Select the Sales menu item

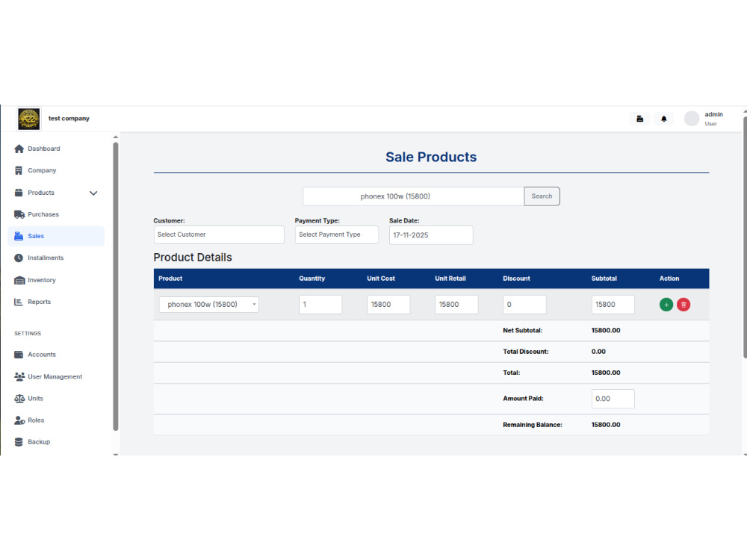pyautogui.click(x=56, y=236)
